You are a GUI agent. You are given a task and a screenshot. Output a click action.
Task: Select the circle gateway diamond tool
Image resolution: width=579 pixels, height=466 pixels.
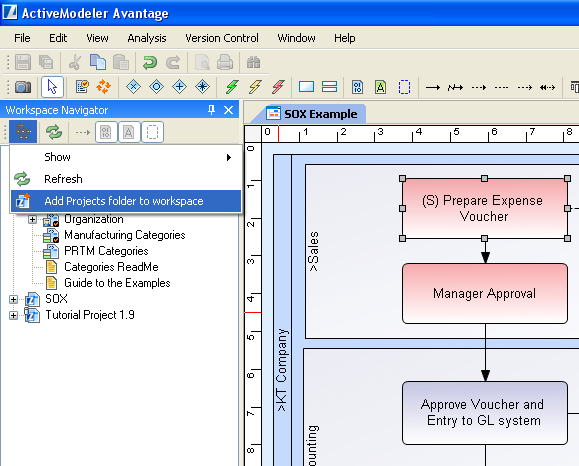click(x=156, y=87)
